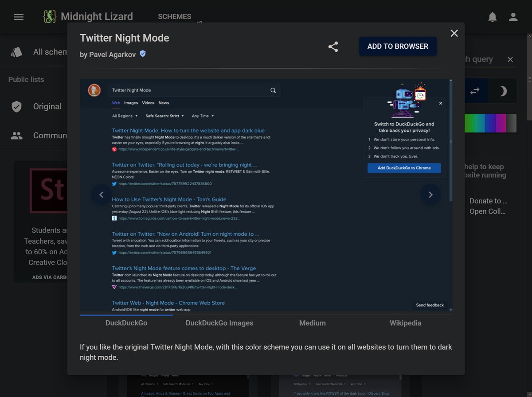This screenshot has height=397, width=532.
Task: Switch to the DuckDuckGo screenshot tab
Action: [126, 323]
